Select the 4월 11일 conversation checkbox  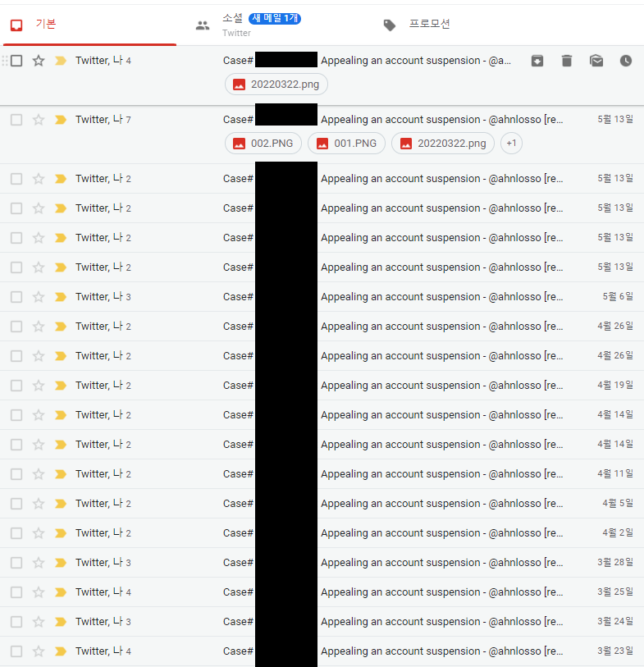point(16,474)
